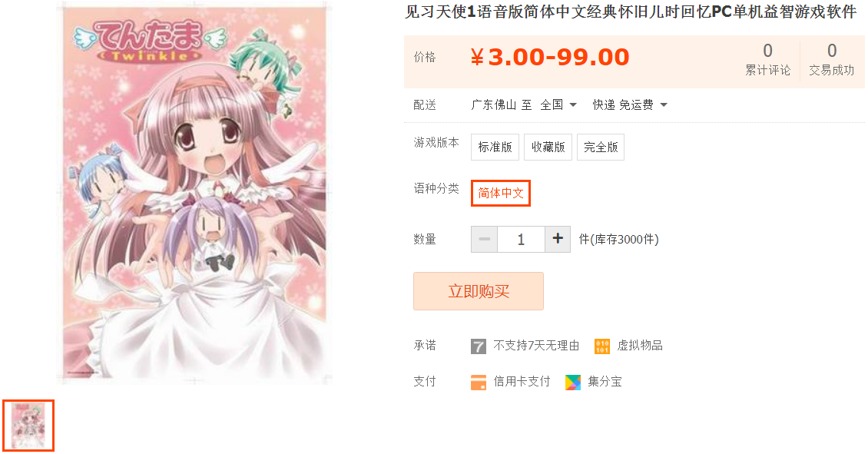This screenshot has width=868, height=454.
Task: Click the 信用卡支付 payment text
Action: [x=522, y=382]
